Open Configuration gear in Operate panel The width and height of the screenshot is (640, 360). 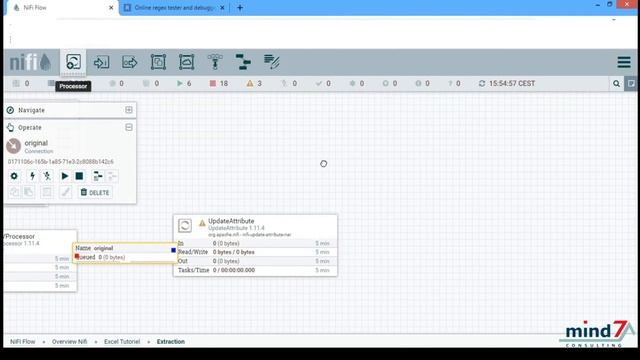(x=14, y=176)
